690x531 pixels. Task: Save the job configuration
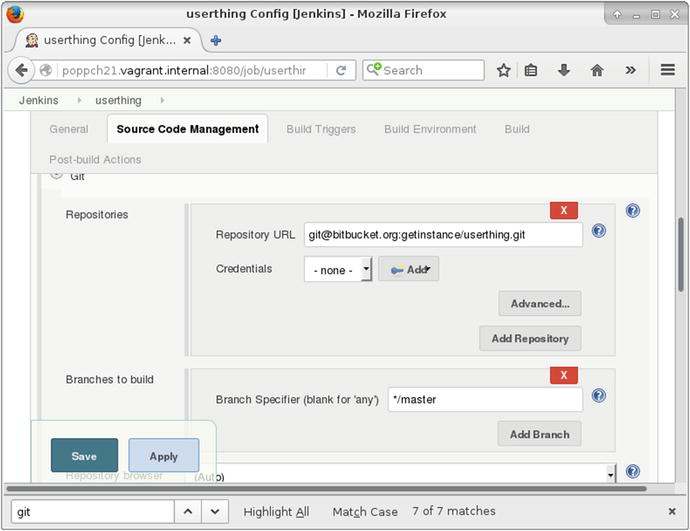(x=84, y=456)
